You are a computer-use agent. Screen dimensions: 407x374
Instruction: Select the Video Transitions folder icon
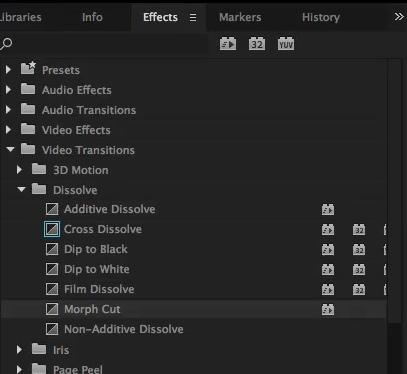coord(28,149)
